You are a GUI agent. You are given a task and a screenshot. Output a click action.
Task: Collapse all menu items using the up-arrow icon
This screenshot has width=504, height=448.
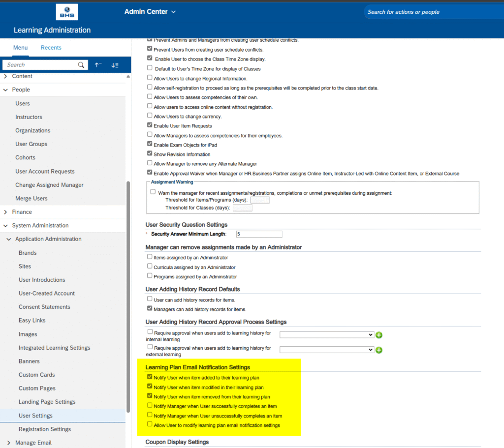coord(98,65)
